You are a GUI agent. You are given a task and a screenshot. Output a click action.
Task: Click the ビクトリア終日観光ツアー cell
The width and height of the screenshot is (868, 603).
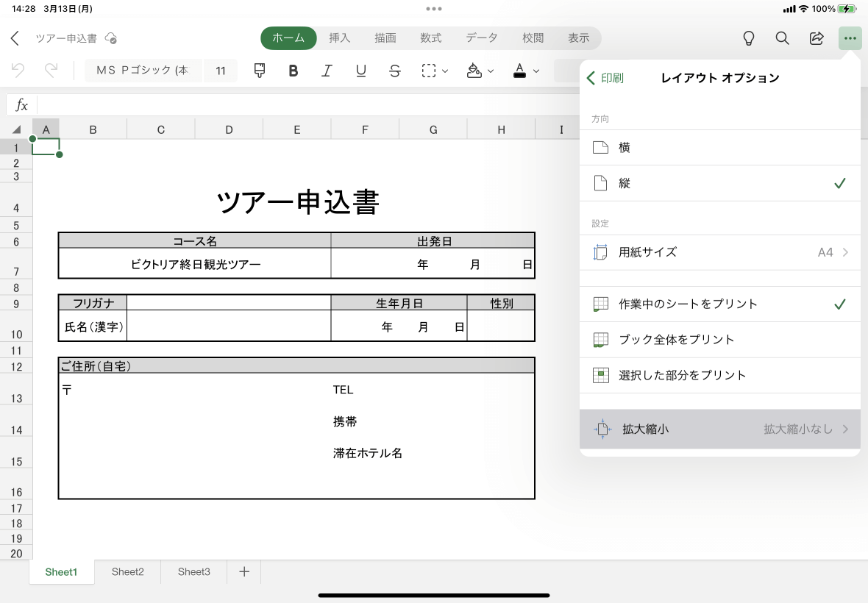click(x=195, y=264)
